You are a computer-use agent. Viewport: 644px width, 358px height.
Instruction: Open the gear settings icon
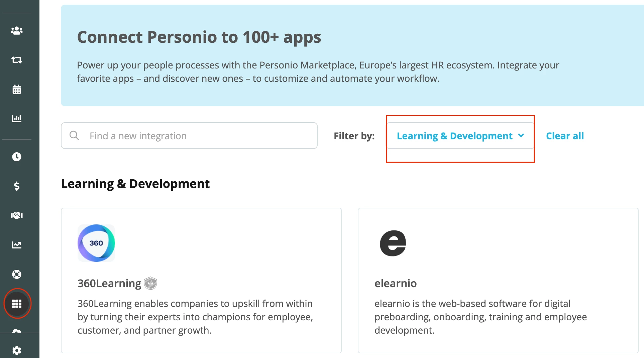pyautogui.click(x=17, y=350)
